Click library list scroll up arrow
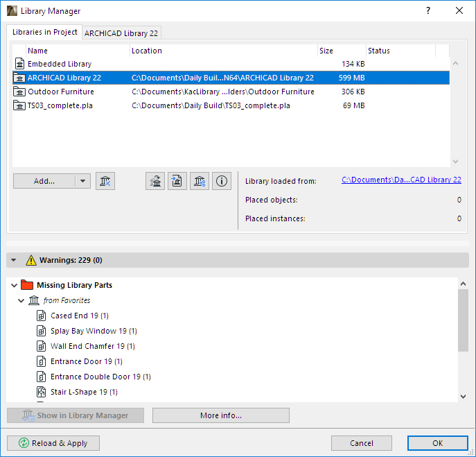 pyautogui.click(x=455, y=64)
